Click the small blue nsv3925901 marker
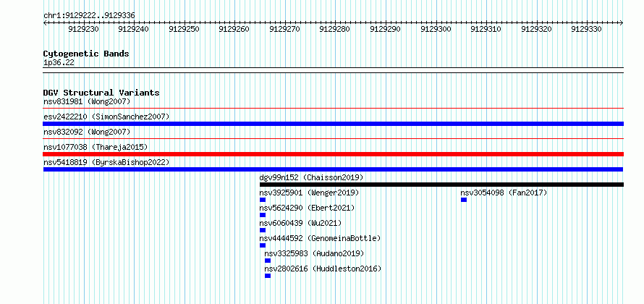This screenshot has width=644, height=304. (x=263, y=200)
